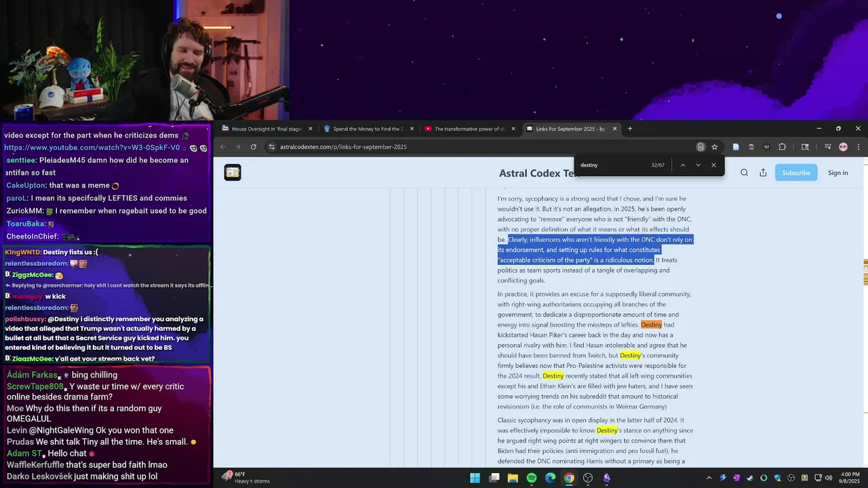View site information icon in address bar
The width and height of the screenshot is (868, 488).
click(271, 147)
